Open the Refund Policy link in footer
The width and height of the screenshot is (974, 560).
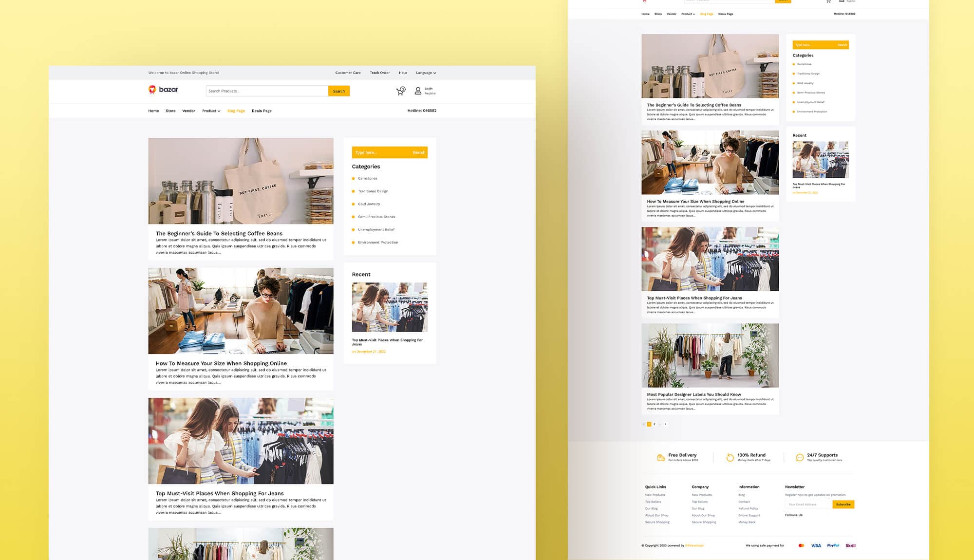[748, 508]
